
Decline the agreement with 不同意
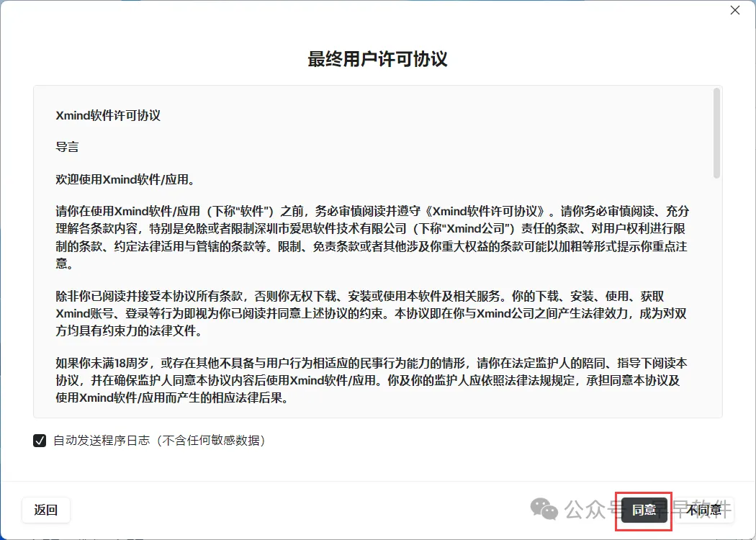[704, 510]
